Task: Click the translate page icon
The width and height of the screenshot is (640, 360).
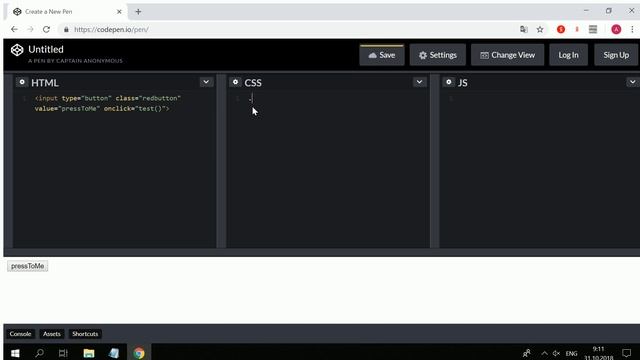Action: pos(524,29)
